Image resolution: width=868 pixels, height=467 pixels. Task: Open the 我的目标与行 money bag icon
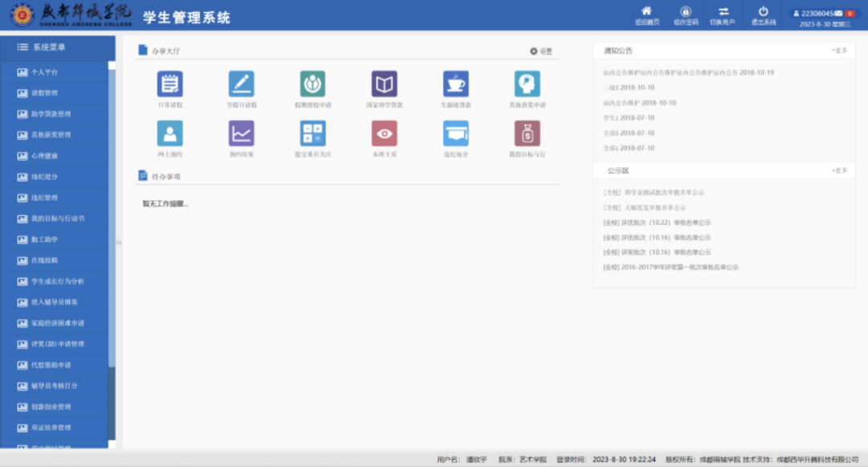pyautogui.click(x=527, y=133)
